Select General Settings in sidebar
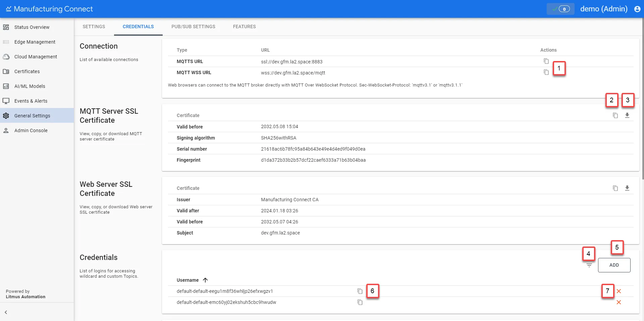This screenshot has width=644, height=321. pos(37,116)
